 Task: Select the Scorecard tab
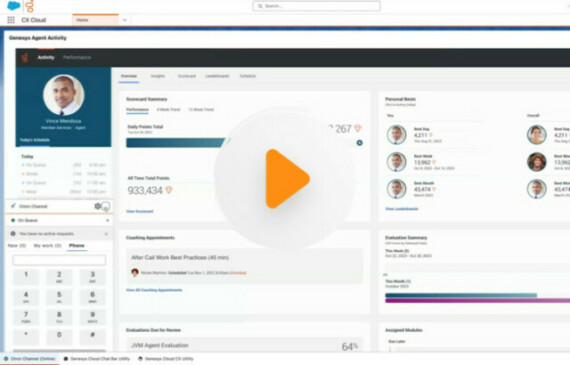pyautogui.click(x=187, y=76)
